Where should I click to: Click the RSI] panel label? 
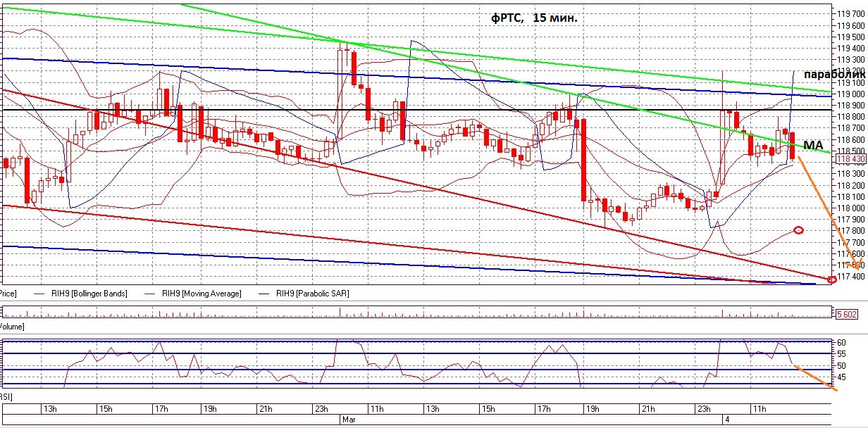click(x=6, y=396)
